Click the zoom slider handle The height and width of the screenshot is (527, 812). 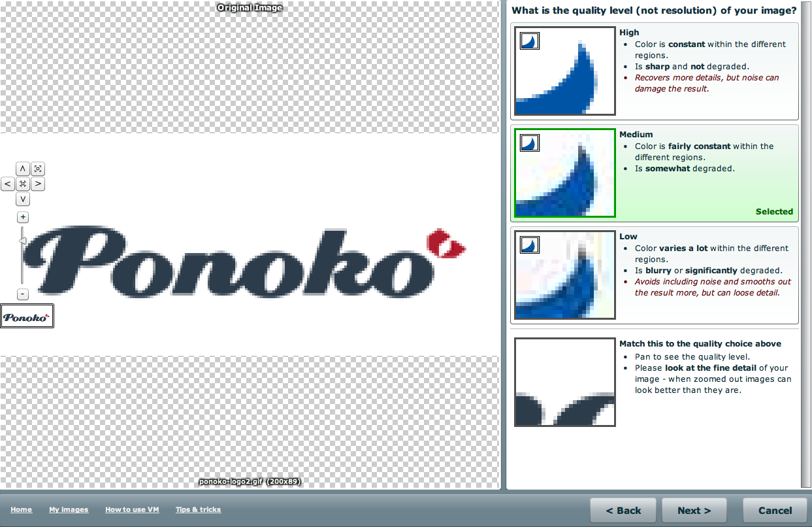point(22,241)
